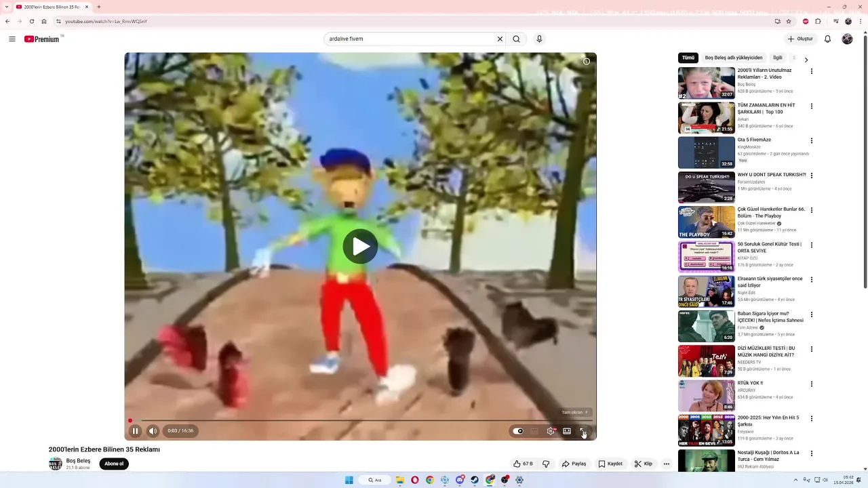Screen dimensions: 868x488
Task: Open File Explorer from taskbar
Action: click(400, 480)
